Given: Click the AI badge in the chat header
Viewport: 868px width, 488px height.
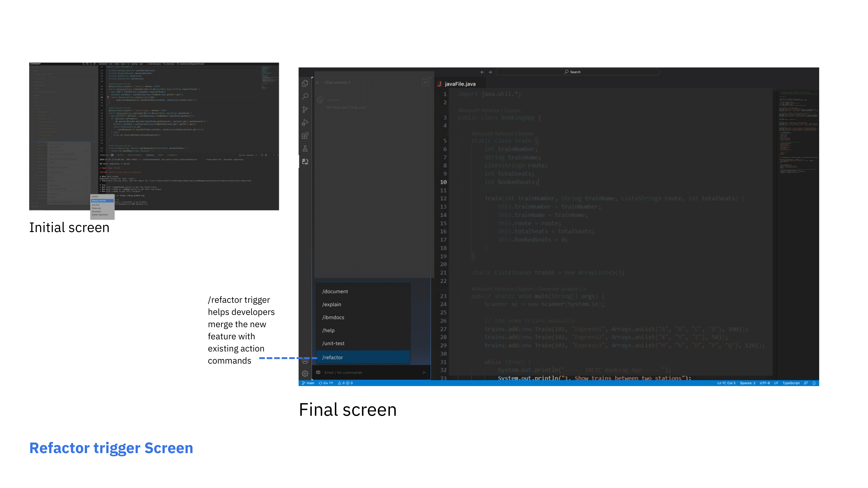Looking at the screenshot, I should click(x=425, y=82).
